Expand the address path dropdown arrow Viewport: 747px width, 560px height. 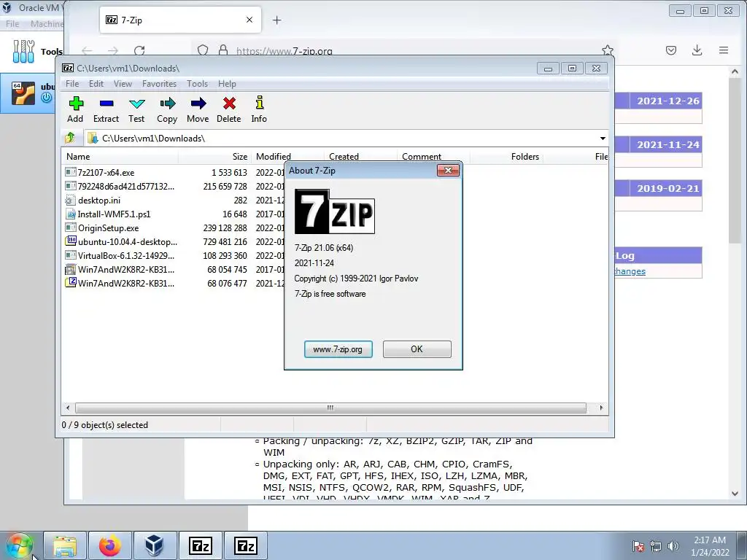603,138
